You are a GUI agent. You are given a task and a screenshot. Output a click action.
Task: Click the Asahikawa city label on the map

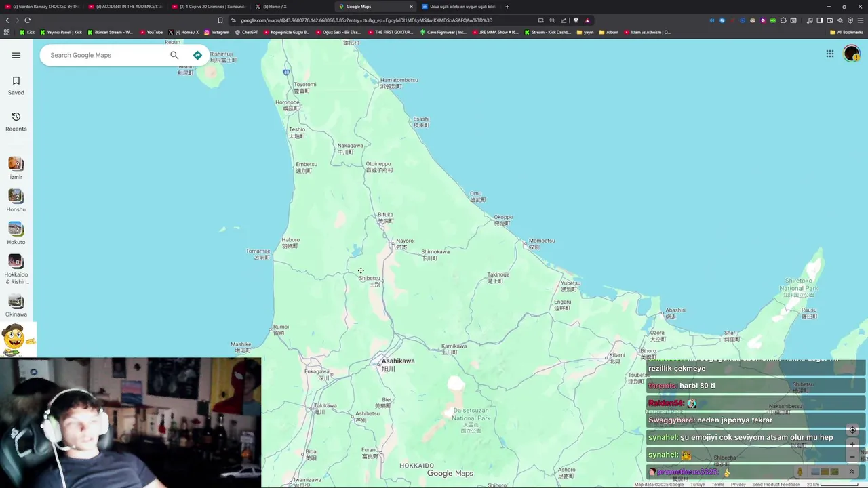click(398, 361)
